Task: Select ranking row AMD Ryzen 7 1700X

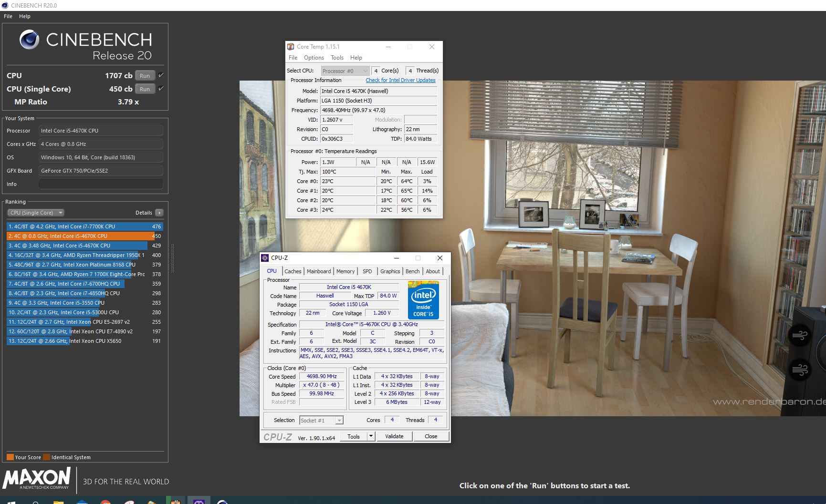Action: 84,274
